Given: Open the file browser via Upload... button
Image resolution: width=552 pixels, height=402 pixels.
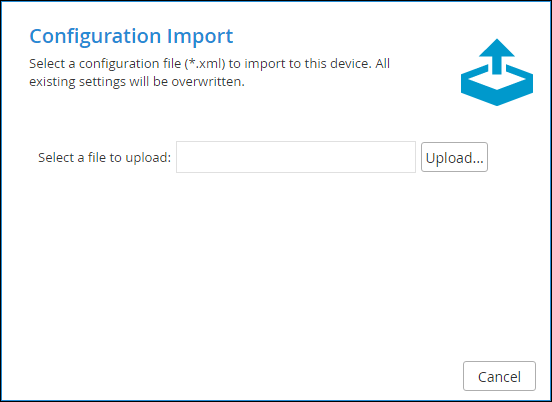Looking at the screenshot, I should (454, 157).
